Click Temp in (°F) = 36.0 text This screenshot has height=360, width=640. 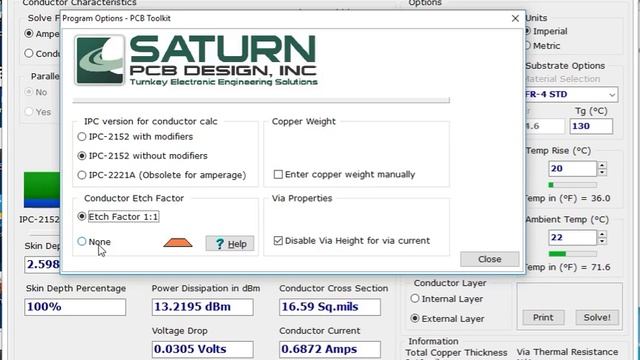point(567,198)
